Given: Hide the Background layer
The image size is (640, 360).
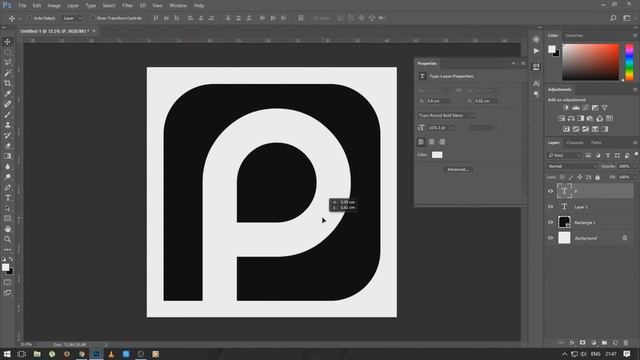Looking at the screenshot, I should pos(550,238).
